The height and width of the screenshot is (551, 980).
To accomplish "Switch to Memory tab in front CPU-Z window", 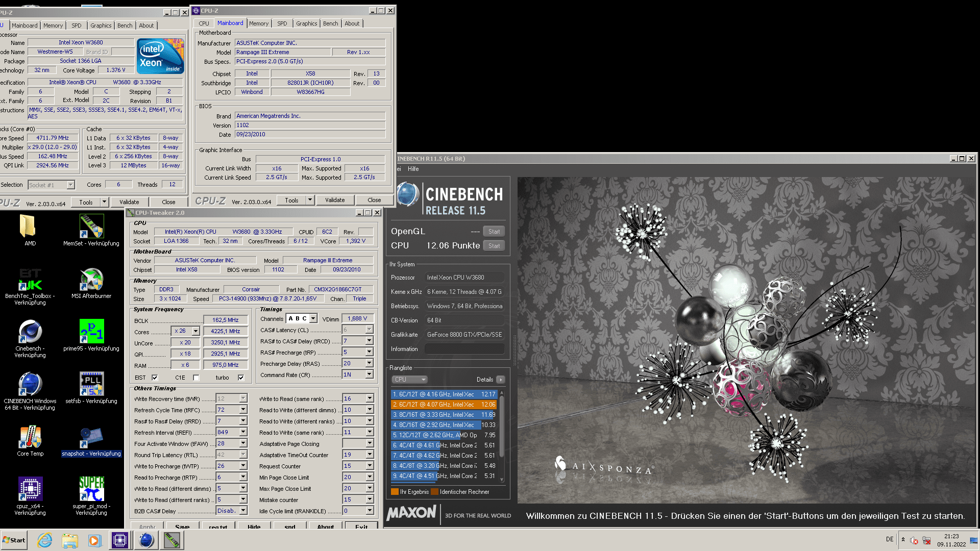I will pos(259,23).
